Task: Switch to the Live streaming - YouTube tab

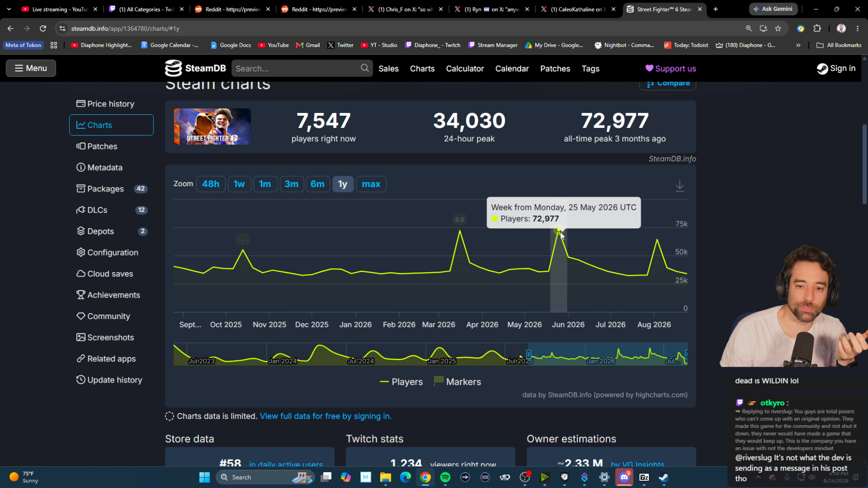Action: [x=59, y=9]
